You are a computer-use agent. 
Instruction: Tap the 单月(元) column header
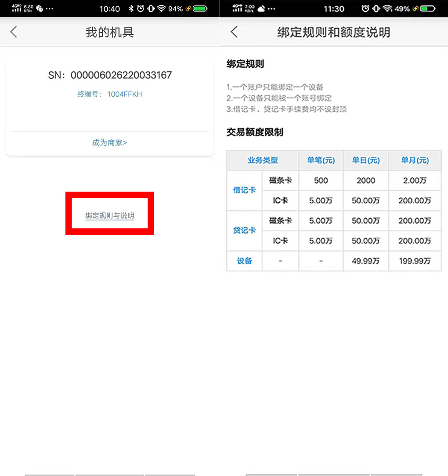pyautogui.click(x=415, y=160)
